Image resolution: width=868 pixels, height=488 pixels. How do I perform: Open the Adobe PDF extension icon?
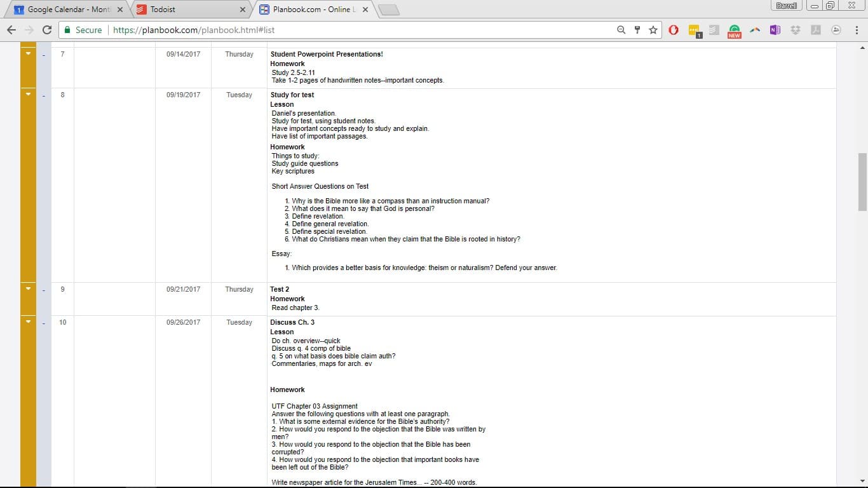pyautogui.click(x=816, y=30)
